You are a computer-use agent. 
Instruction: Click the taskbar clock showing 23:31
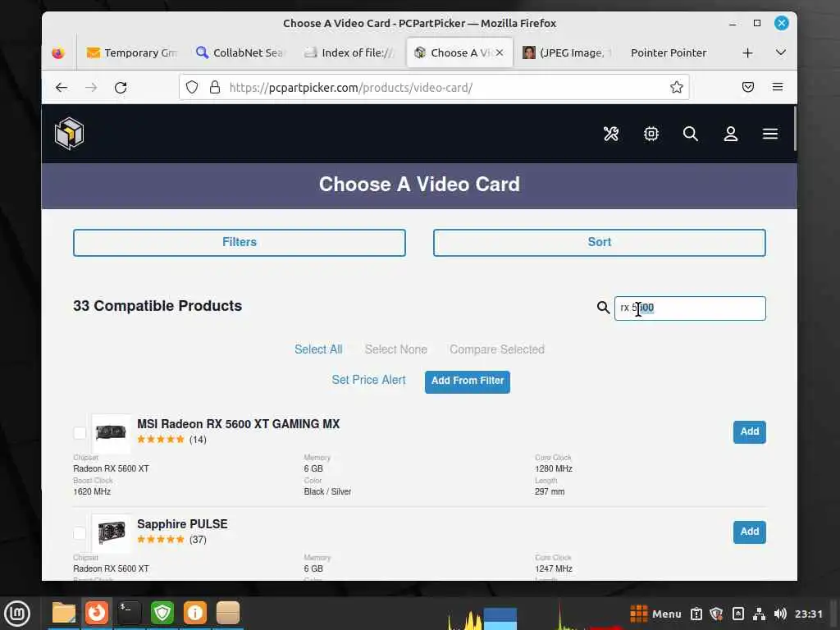pos(808,614)
